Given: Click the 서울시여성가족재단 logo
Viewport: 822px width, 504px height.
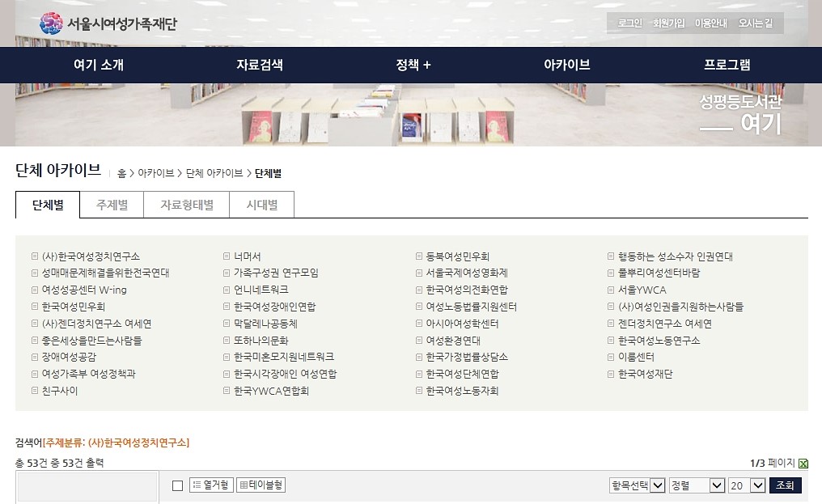Looking at the screenshot, I should pos(108,23).
